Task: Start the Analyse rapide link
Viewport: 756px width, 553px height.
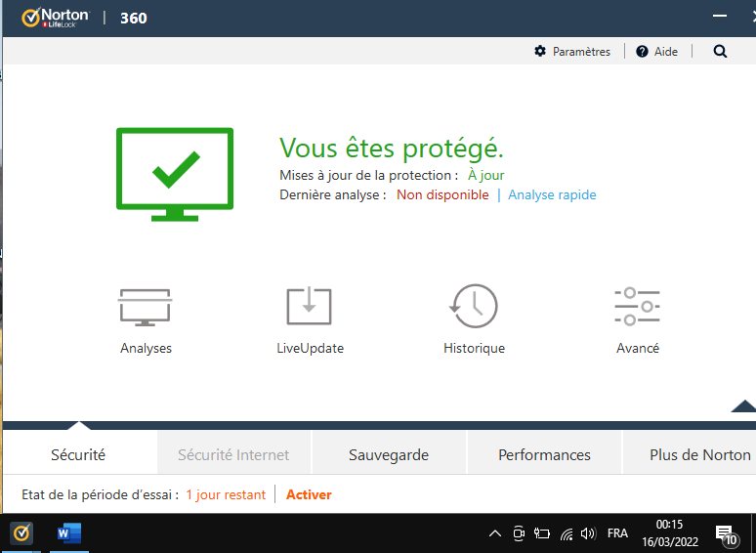Action: 552,194
